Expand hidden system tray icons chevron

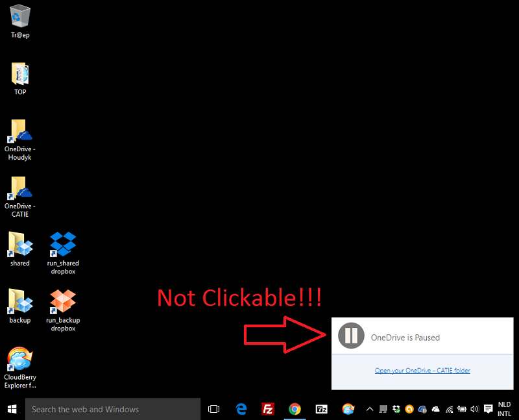coord(370,409)
